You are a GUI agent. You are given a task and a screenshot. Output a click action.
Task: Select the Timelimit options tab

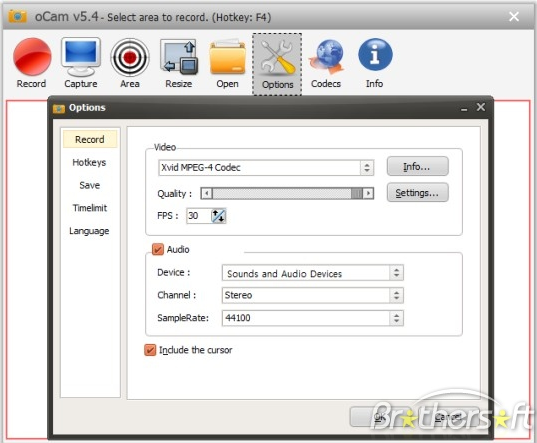click(90, 208)
